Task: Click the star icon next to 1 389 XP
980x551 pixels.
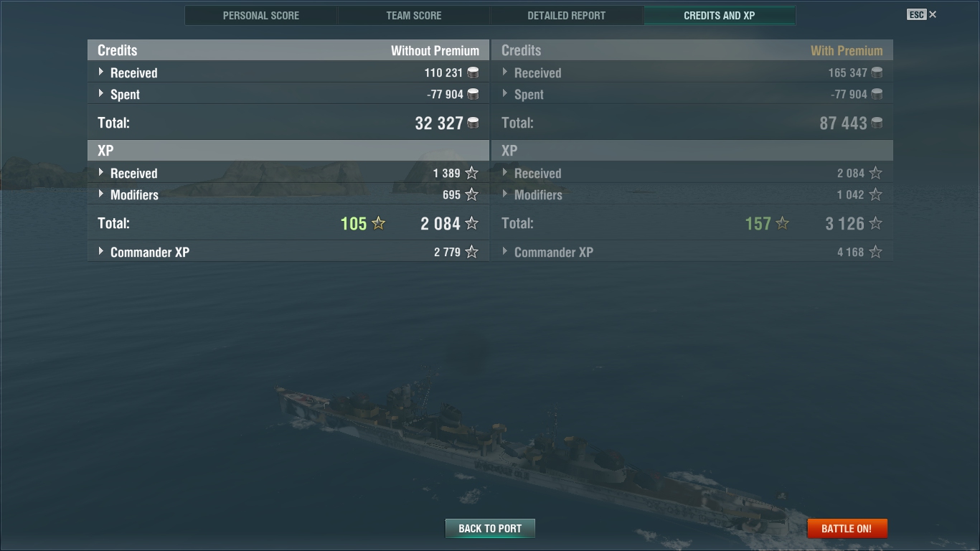Action: tap(471, 173)
